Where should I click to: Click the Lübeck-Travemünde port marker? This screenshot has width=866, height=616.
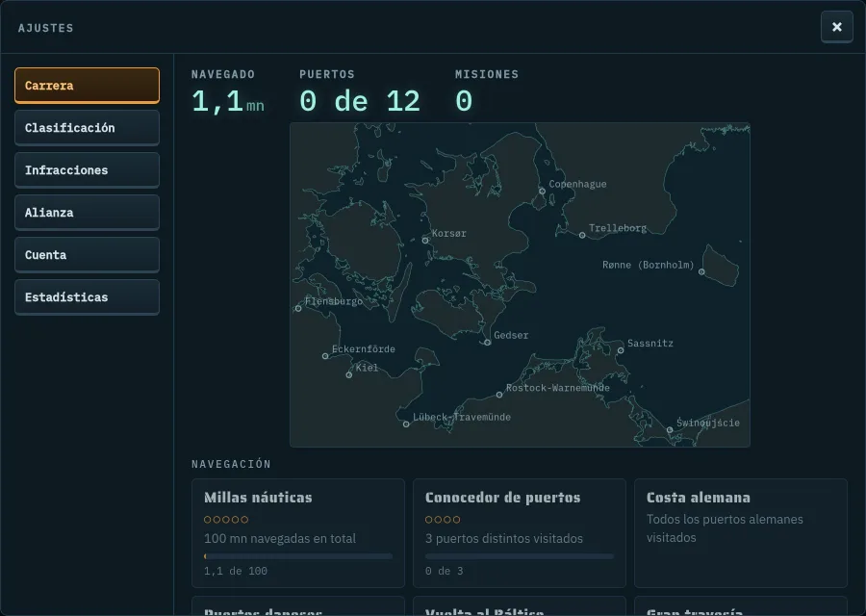(x=406, y=424)
